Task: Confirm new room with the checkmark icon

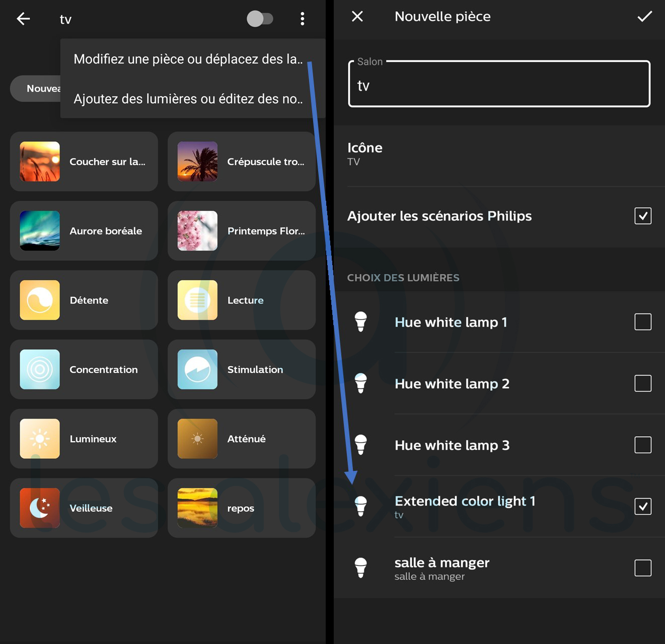Action: [x=644, y=17]
